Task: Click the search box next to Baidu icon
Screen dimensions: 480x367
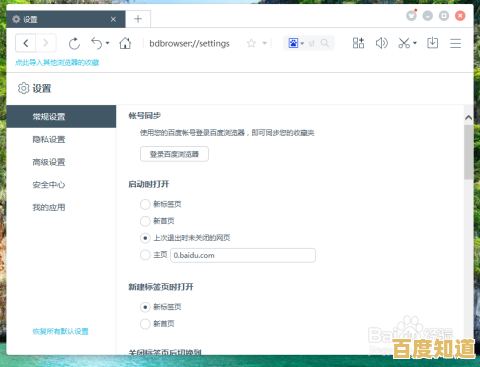Action: pyautogui.click(x=311, y=43)
